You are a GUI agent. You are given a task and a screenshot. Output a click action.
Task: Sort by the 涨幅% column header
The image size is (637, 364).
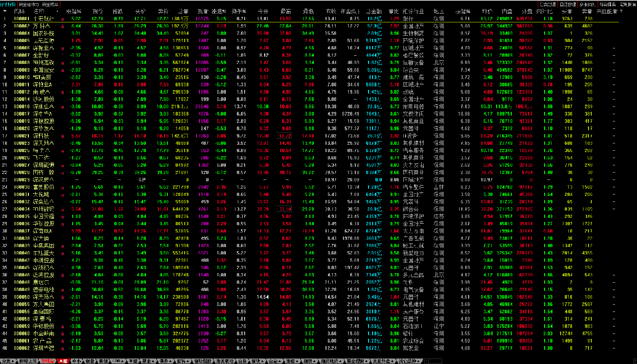pos(74,11)
